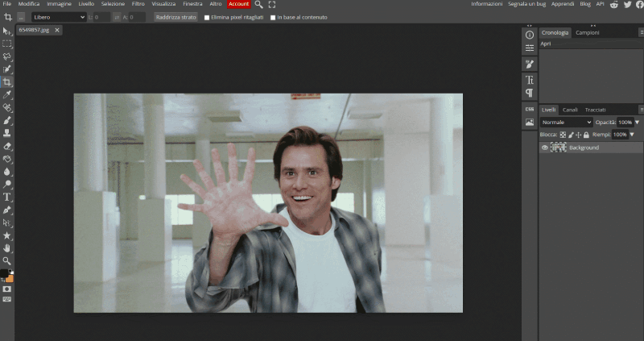Toggle lock transparent pixels checkerboard icon

pyautogui.click(x=563, y=135)
